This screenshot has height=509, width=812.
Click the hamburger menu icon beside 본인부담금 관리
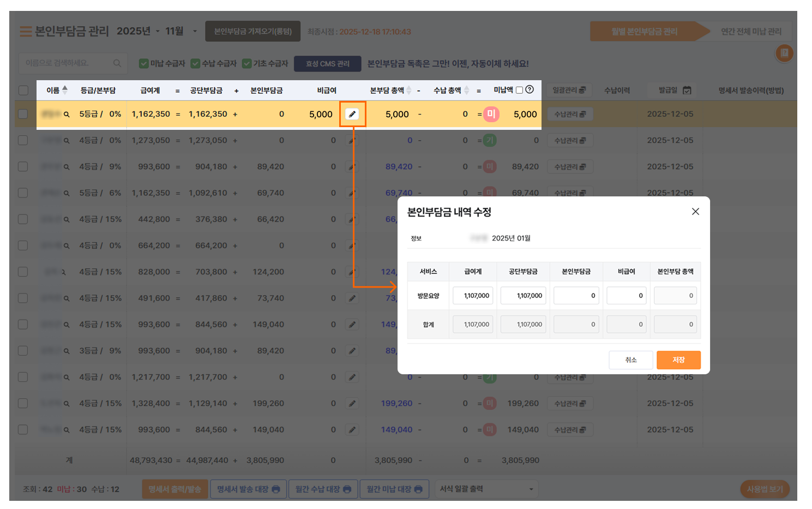tap(26, 32)
